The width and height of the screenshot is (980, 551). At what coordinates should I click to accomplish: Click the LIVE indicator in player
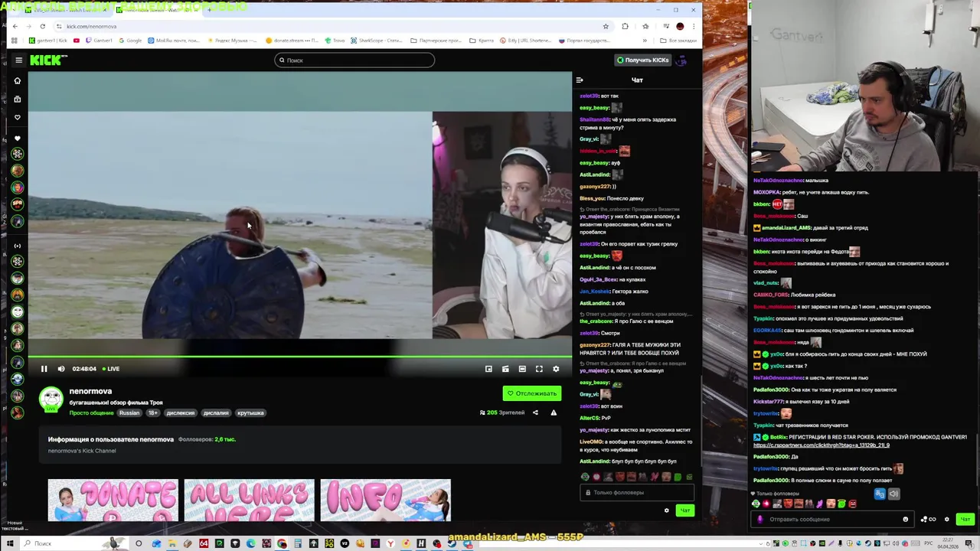112,369
